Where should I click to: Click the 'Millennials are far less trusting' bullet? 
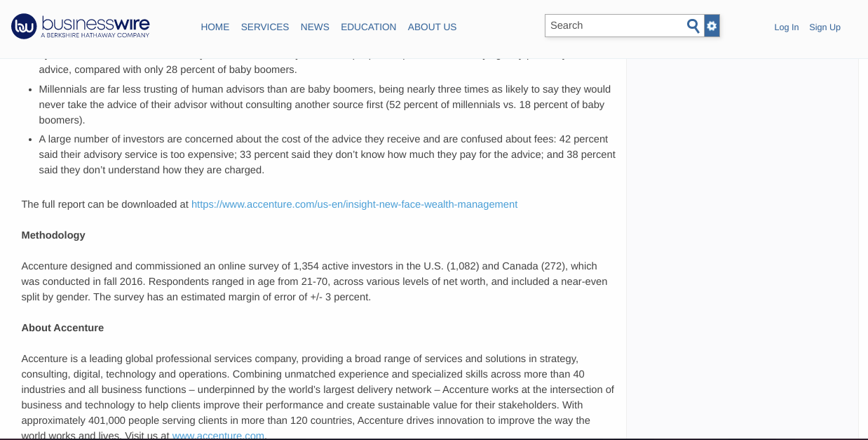pyautogui.click(x=327, y=105)
